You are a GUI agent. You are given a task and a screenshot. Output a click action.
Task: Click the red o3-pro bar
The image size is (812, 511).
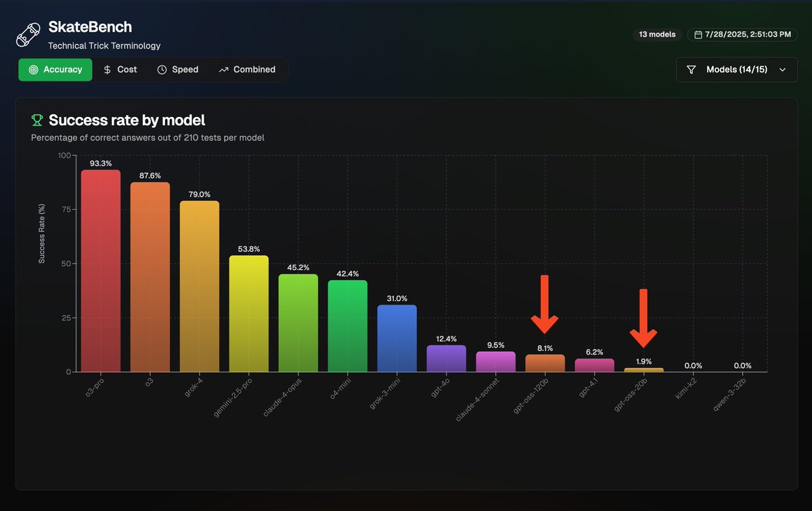(101, 271)
